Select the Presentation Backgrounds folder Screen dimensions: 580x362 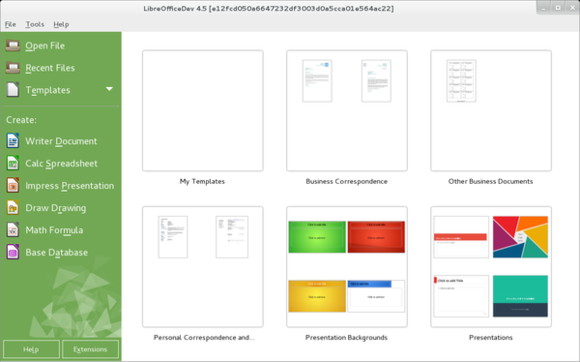click(x=347, y=267)
